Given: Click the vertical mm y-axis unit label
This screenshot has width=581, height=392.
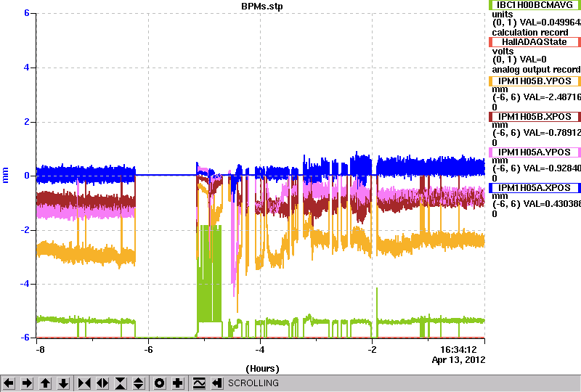Looking at the screenshot, I should click(5, 175).
